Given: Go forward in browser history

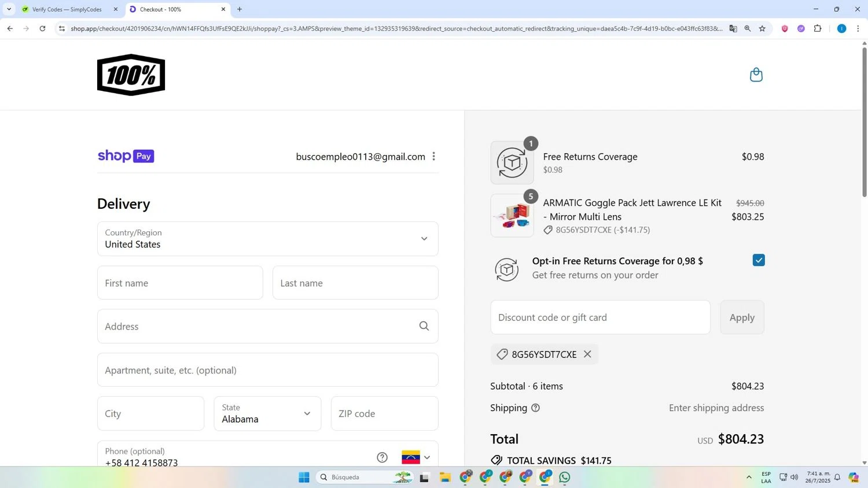Looking at the screenshot, I should point(26,28).
